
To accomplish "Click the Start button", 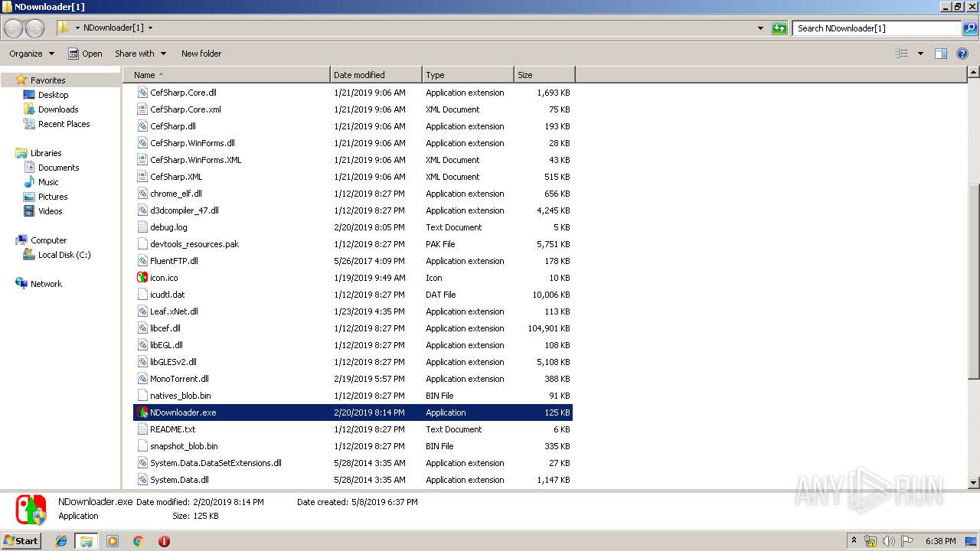I will [x=21, y=541].
